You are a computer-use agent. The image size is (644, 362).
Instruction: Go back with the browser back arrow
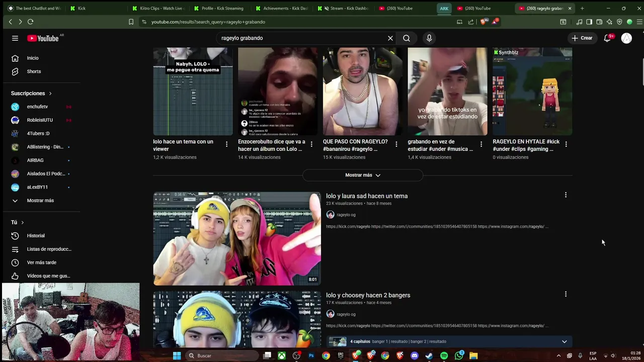(x=10, y=22)
